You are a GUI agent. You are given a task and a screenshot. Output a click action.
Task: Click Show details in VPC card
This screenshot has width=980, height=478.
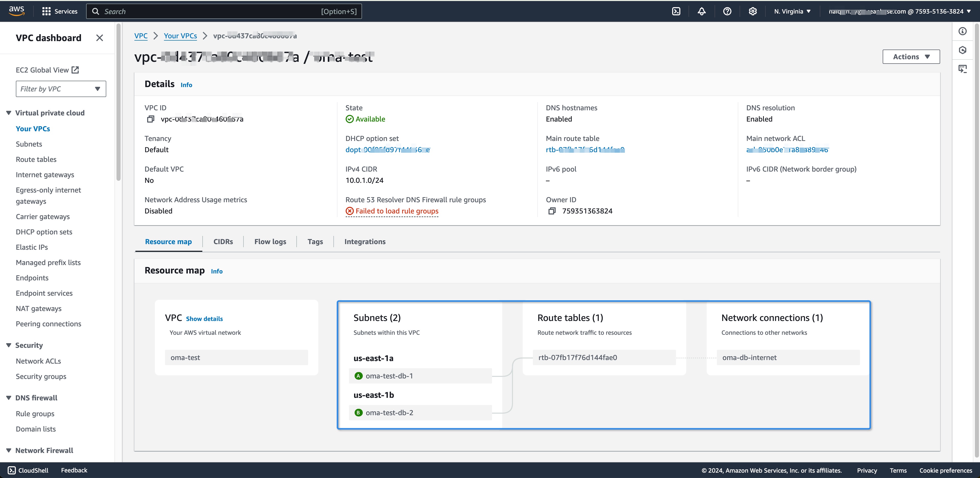[204, 319]
